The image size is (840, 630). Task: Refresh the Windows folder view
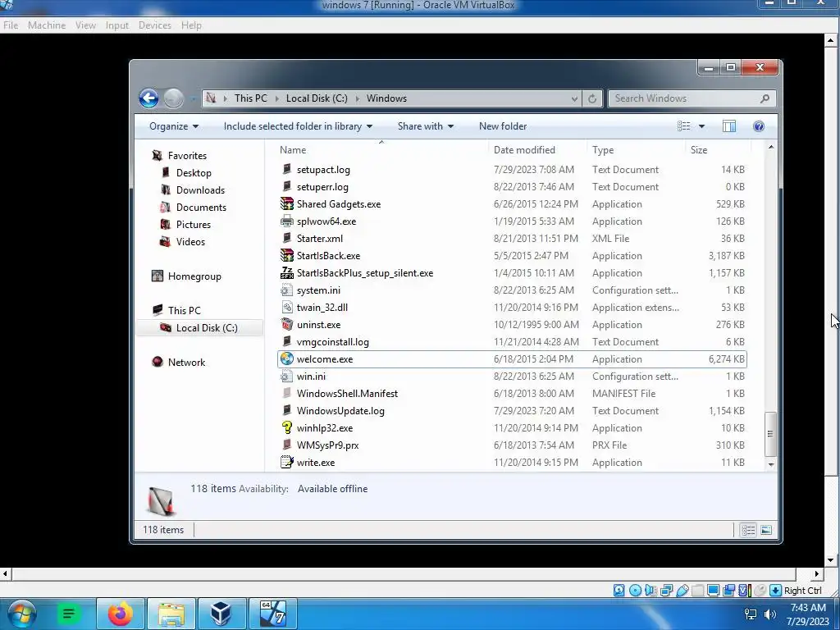[x=592, y=98]
